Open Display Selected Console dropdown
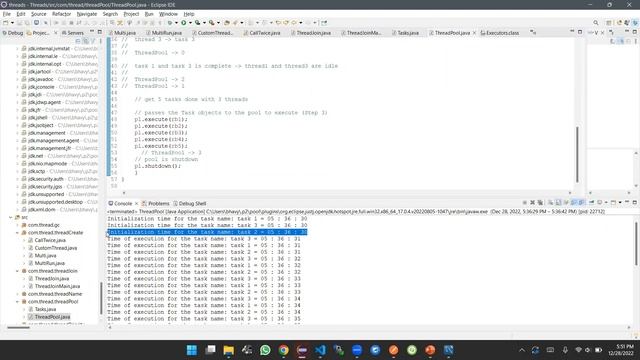The width and height of the screenshot is (640, 360). click(606, 202)
